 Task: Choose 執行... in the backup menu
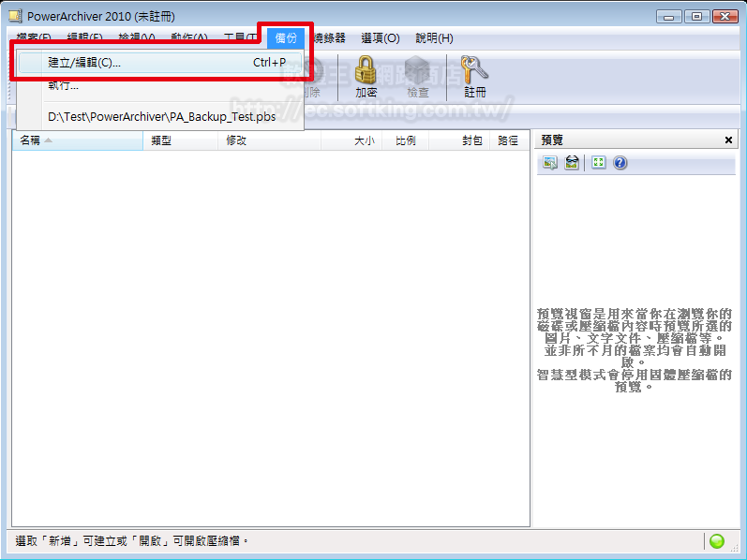64,86
